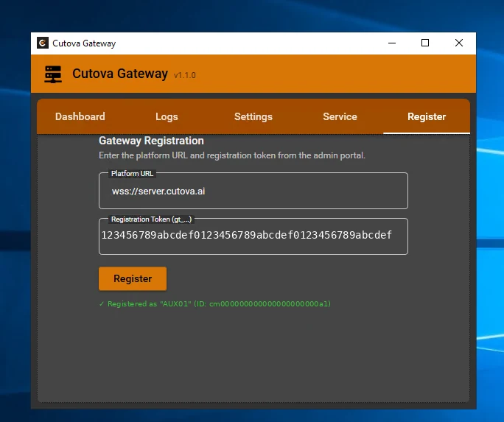The height and width of the screenshot is (422, 504).
Task: Click into the Registration Token field
Action: tap(253, 236)
